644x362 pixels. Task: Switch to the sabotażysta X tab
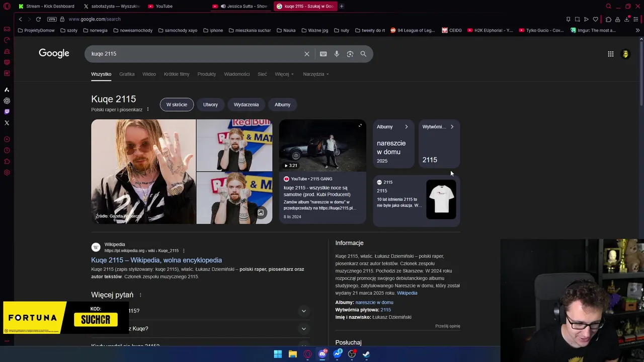(112, 6)
